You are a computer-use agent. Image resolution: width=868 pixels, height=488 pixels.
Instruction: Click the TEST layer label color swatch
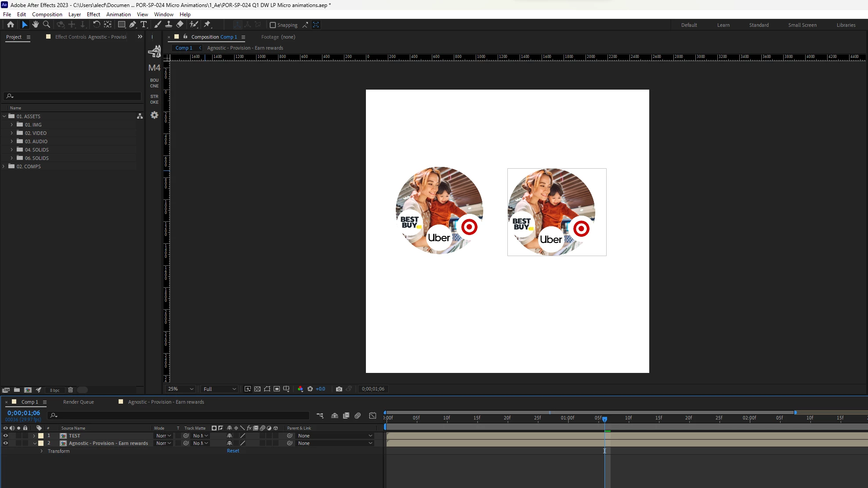[x=41, y=436]
